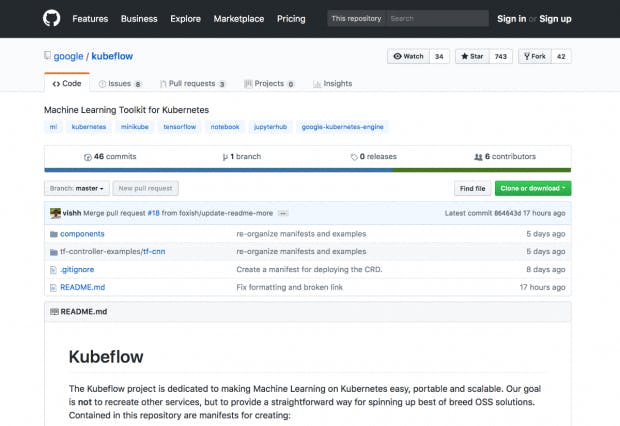620x426 pixels.
Task: Click the minikube topic tag
Action: tap(135, 127)
